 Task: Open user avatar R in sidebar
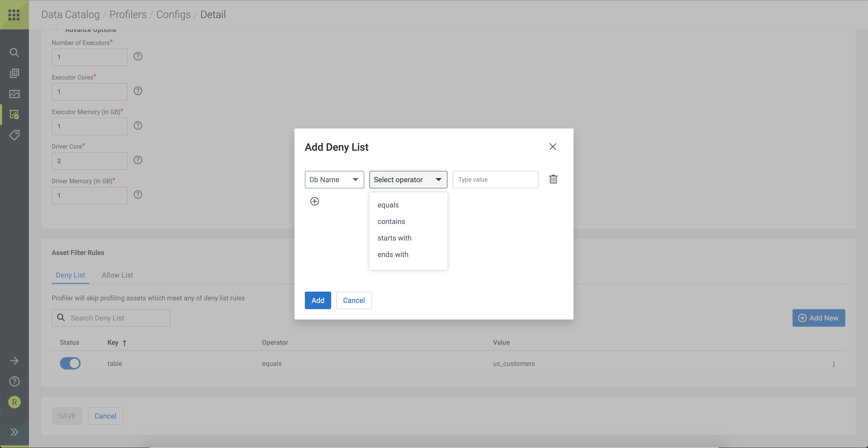(14, 402)
